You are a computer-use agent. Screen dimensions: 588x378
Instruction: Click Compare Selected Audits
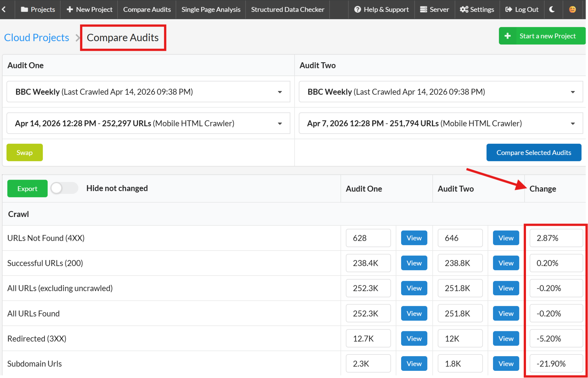(533, 152)
